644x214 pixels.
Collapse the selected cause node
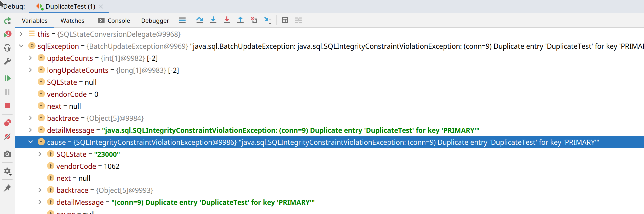click(31, 142)
